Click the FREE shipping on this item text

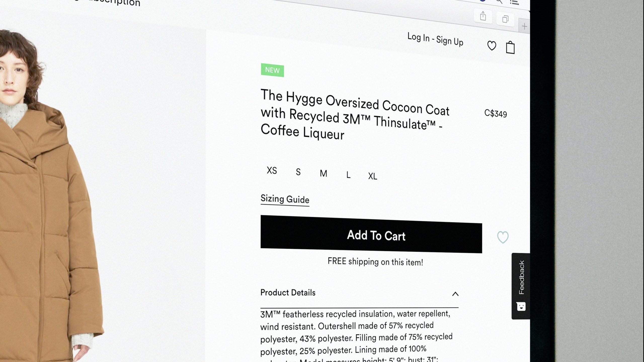click(x=375, y=262)
